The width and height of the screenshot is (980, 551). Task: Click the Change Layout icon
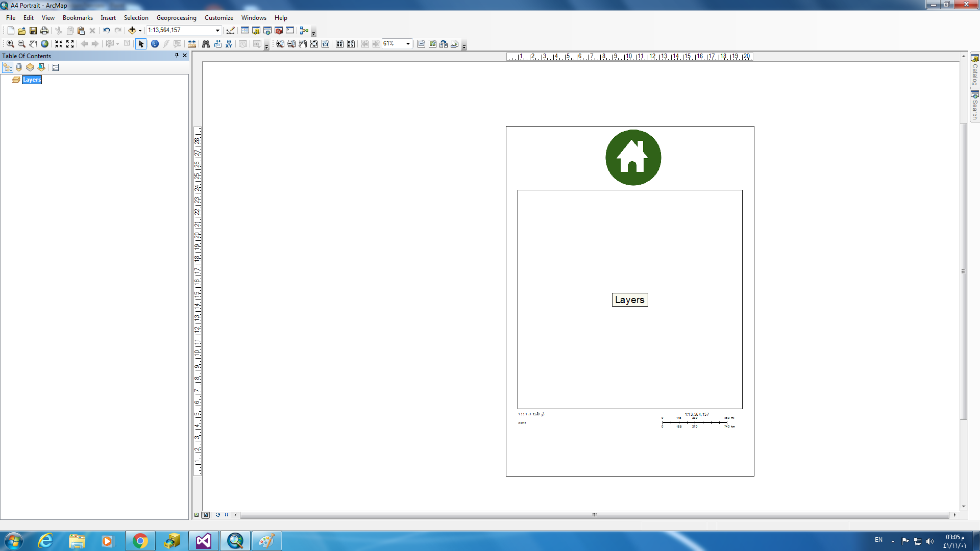(x=444, y=44)
